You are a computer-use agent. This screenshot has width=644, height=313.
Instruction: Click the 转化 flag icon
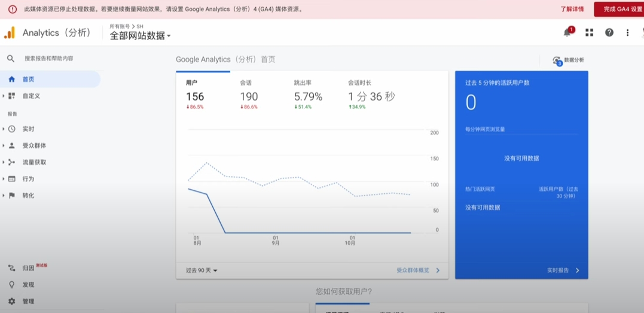pos(11,195)
